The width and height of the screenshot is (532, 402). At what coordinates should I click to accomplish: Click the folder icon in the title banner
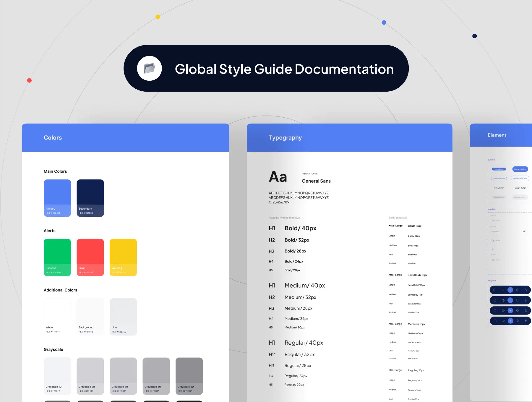point(150,68)
